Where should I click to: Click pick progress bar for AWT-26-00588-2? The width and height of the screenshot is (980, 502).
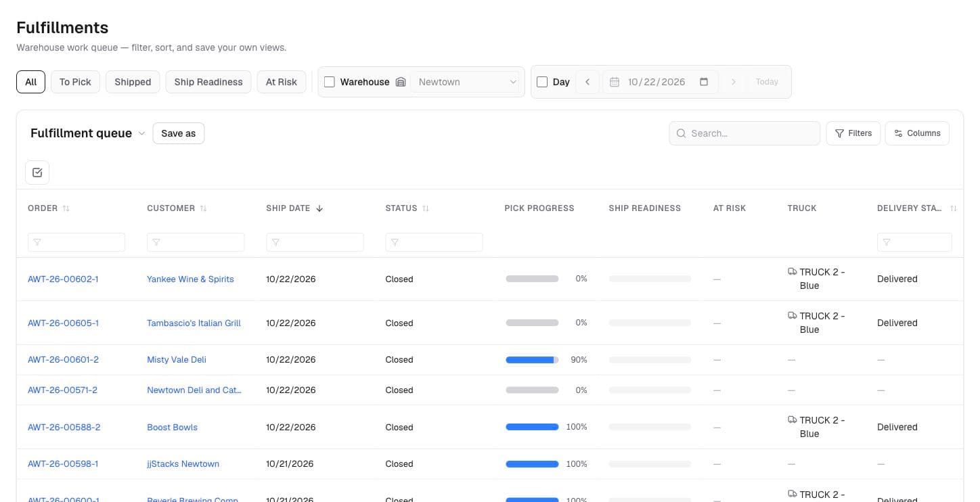tap(532, 427)
